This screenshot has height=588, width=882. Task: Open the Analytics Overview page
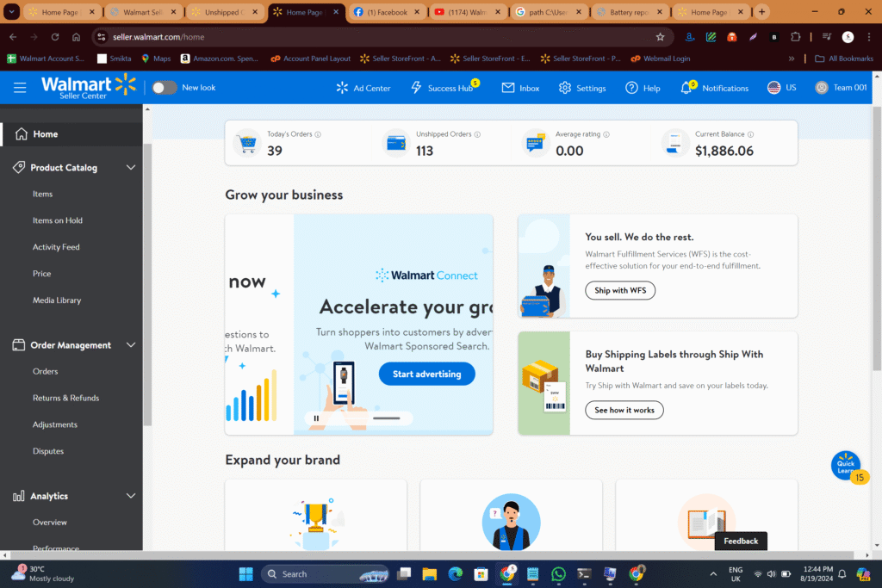coord(49,523)
